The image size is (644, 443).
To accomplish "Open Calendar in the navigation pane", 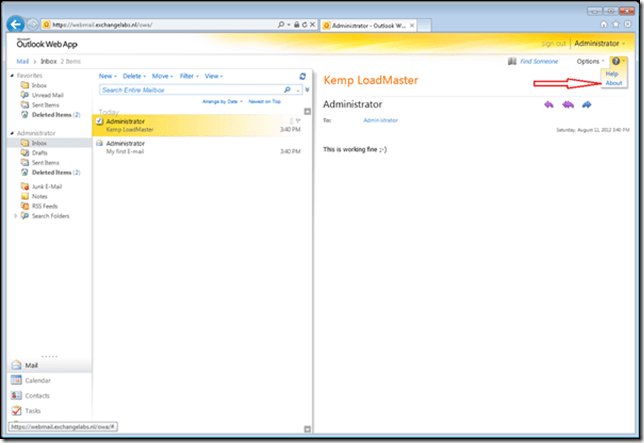I will point(38,381).
